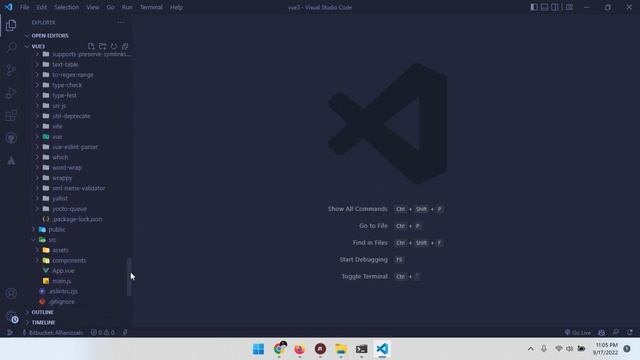Toggle the bottom panel visibility
This screenshot has width=640, height=360.
(x=544, y=7)
